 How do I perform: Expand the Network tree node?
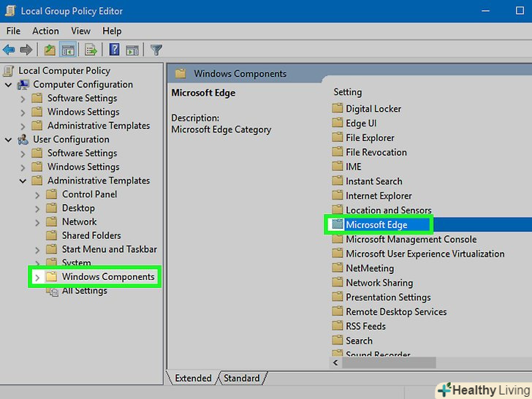[x=37, y=223]
